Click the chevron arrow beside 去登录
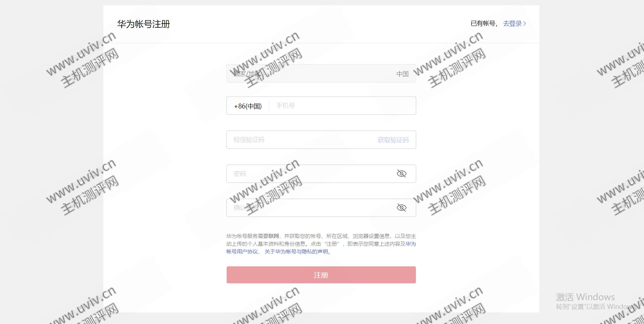Image resolution: width=644 pixels, height=324 pixels. 524,24
